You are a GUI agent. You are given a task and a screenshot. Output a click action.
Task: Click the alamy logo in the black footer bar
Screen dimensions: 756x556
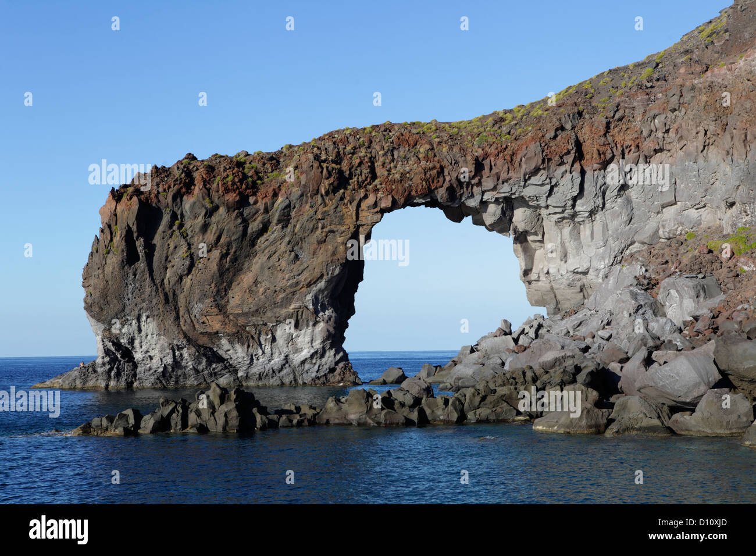(59, 530)
